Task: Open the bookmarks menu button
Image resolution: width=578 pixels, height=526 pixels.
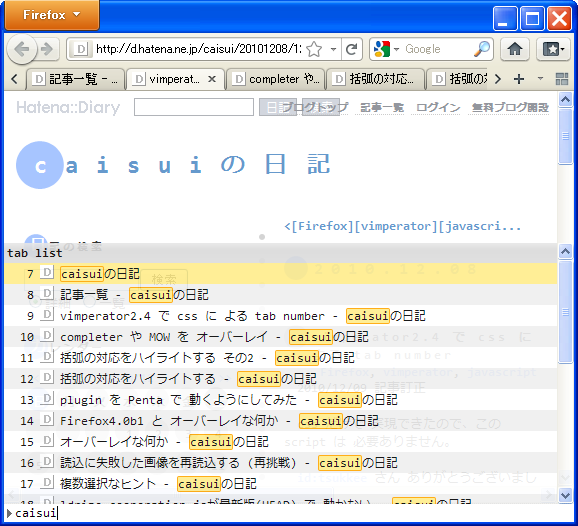Action: point(554,49)
